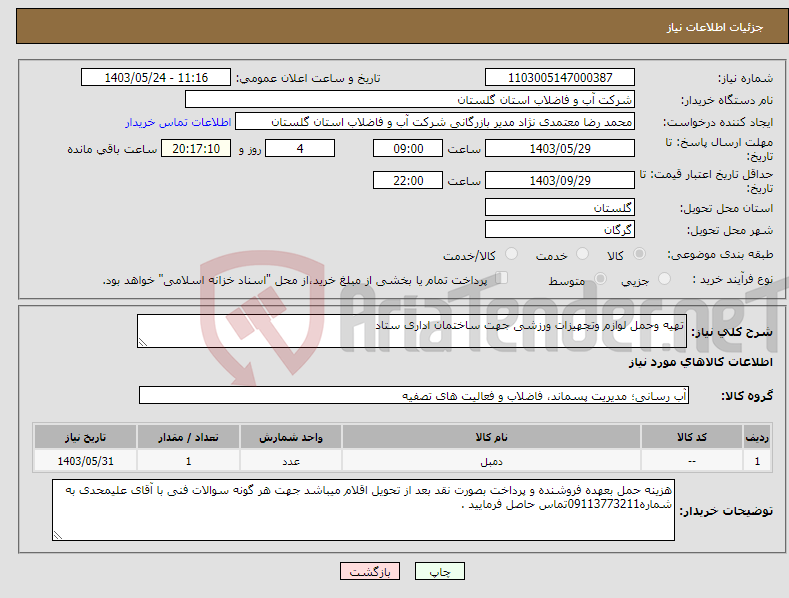Viewport: 789px width, 598px height.
Task: Click the اطلاعات کالاهای مورد نیاز heading
Action: [x=700, y=362]
